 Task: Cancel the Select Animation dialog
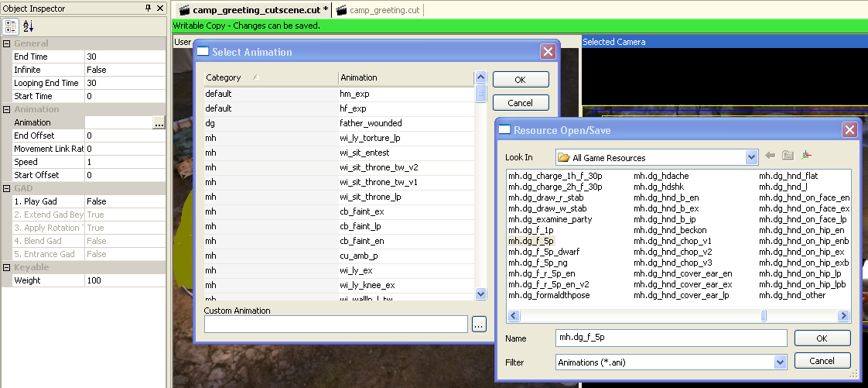point(520,103)
